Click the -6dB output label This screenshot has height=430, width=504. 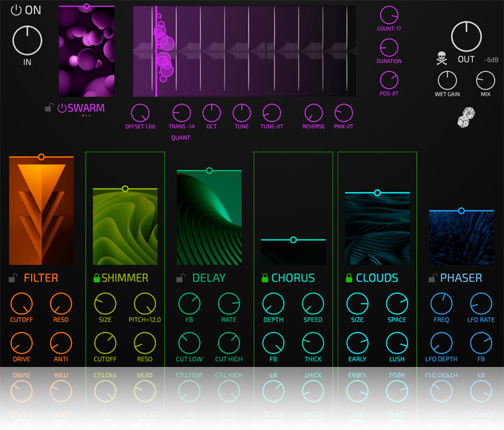[492, 60]
